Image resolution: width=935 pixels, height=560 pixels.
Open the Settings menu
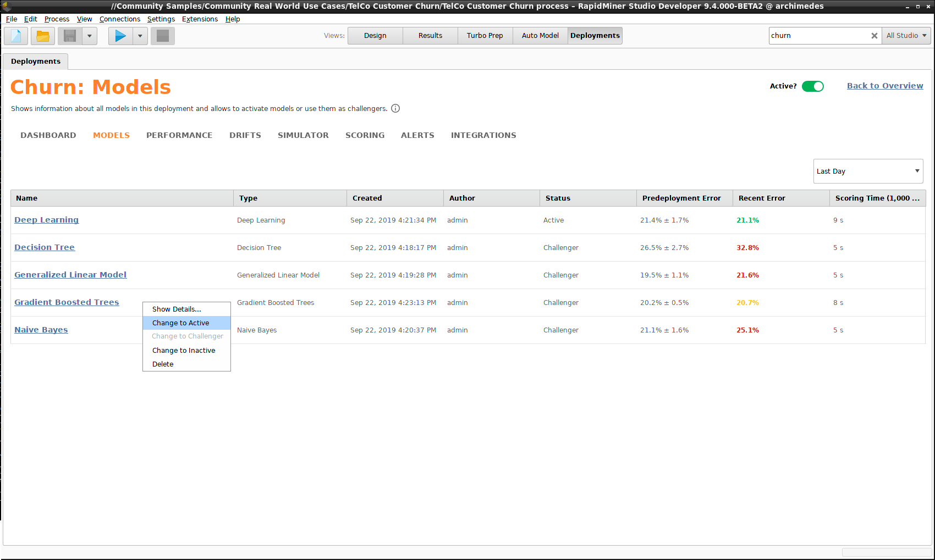point(161,19)
